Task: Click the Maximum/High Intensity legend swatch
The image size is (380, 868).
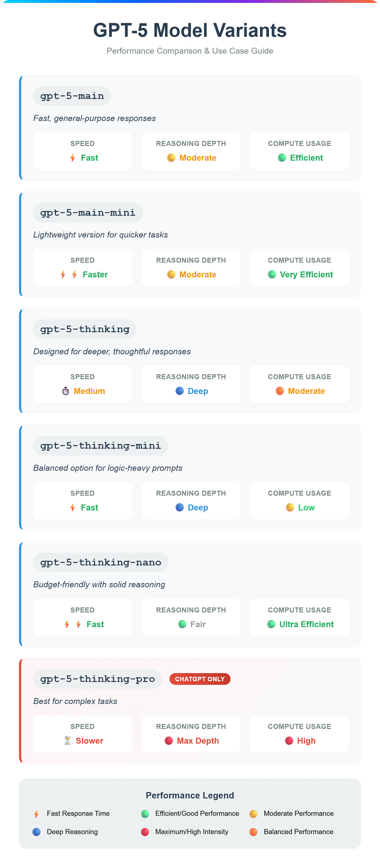Action: (x=145, y=832)
